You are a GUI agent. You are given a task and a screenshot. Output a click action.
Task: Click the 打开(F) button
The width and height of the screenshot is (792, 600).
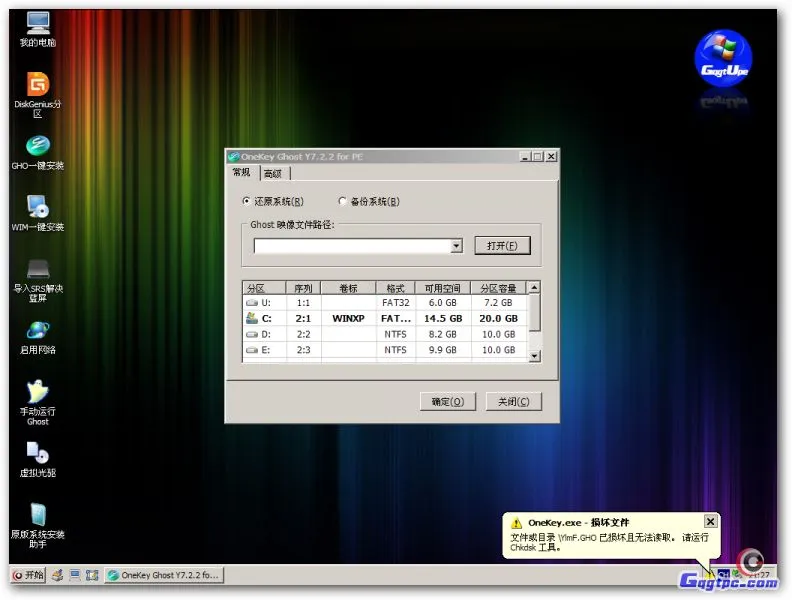tap(502, 246)
